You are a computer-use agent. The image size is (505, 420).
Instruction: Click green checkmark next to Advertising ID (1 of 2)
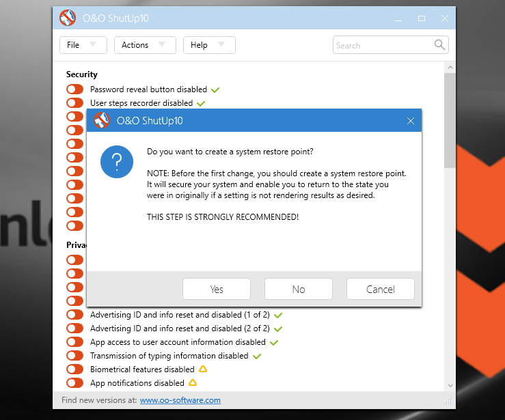(x=278, y=315)
